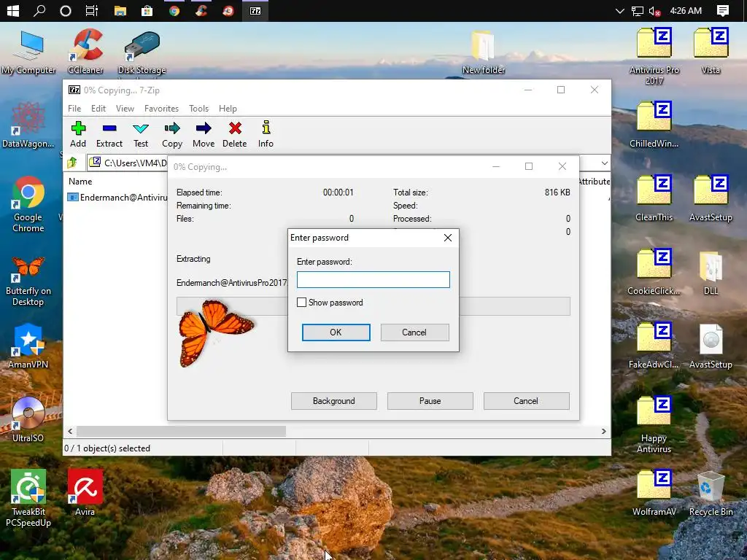Open taskbar Search magnifier
The height and width of the screenshot is (560, 747).
39,10
